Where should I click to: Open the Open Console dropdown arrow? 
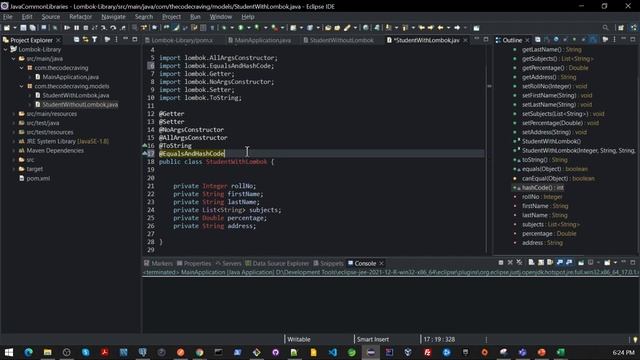(x=615, y=262)
